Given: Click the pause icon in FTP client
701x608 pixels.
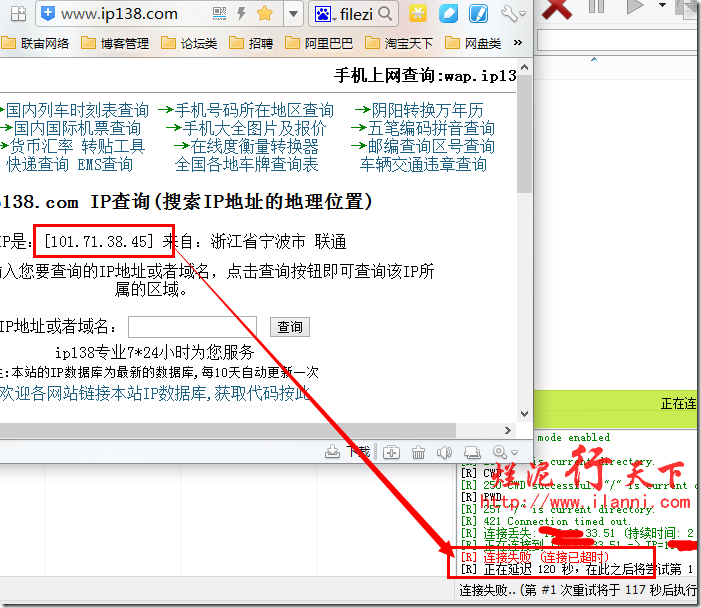Looking at the screenshot, I should (596, 6).
